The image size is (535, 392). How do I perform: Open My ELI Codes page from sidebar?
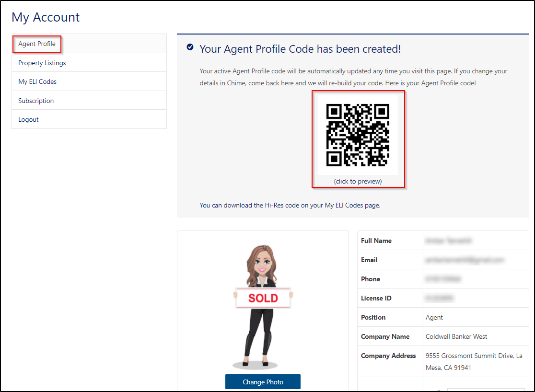pos(37,81)
